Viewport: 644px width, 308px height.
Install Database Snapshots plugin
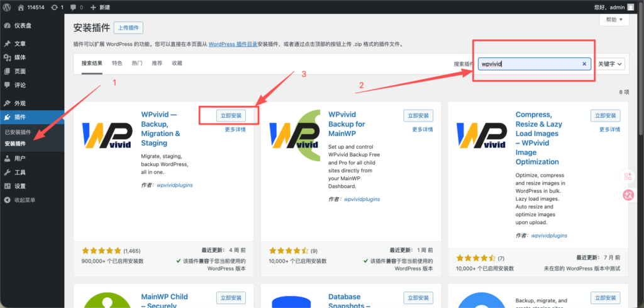pos(418,298)
